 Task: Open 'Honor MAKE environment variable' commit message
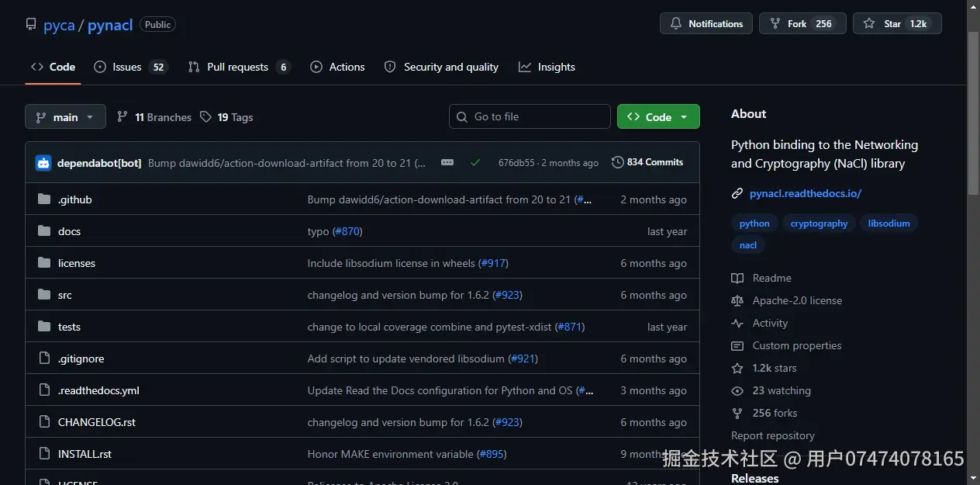pyautogui.click(x=391, y=454)
